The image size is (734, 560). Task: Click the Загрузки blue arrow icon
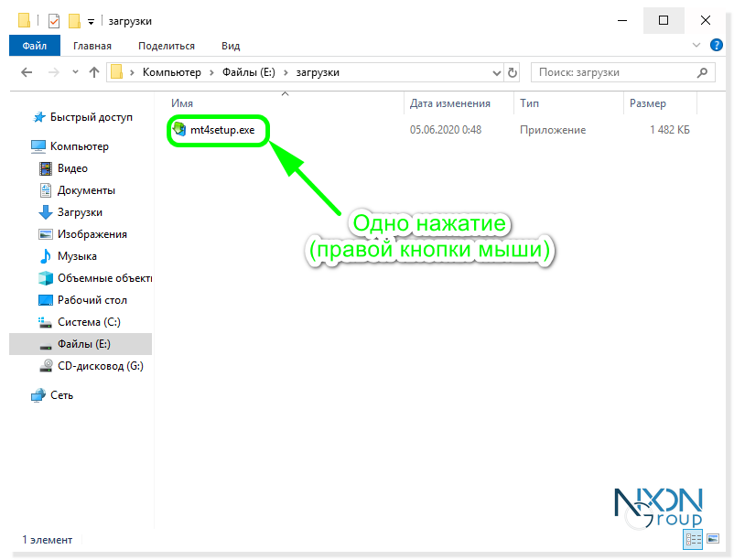click(x=46, y=212)
